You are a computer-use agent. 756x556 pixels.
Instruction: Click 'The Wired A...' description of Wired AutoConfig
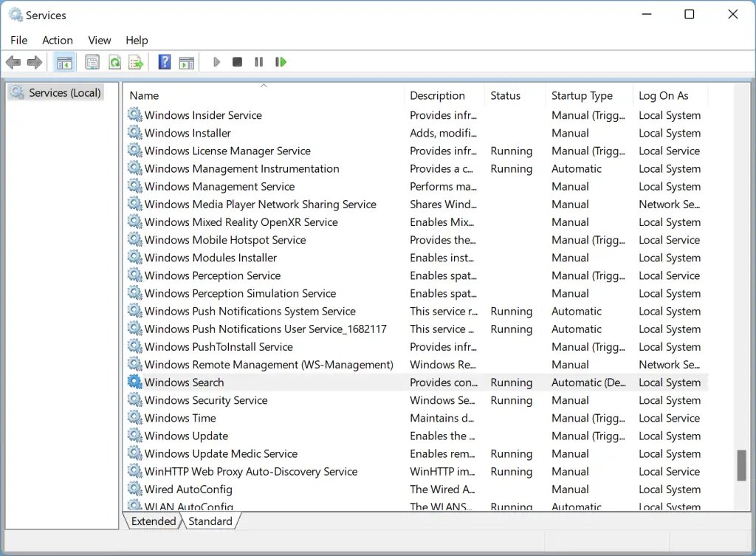click(x=443, y=490)
